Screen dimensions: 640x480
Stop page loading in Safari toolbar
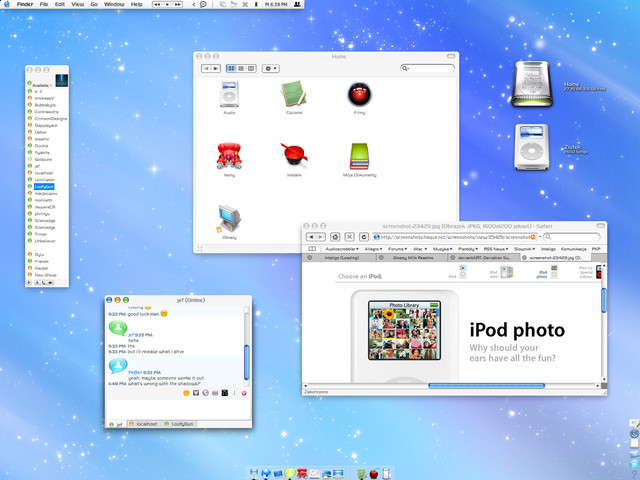pyautogui.click(x=349, y=237)
